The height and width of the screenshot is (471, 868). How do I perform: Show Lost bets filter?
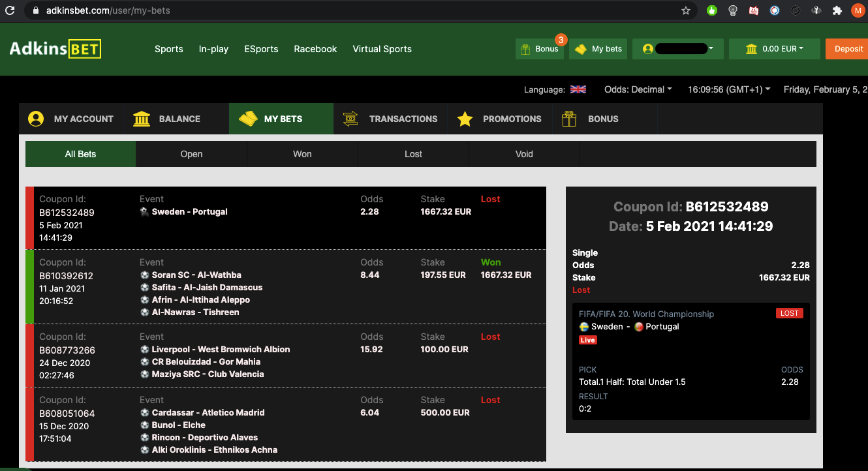tap(413, 154)
